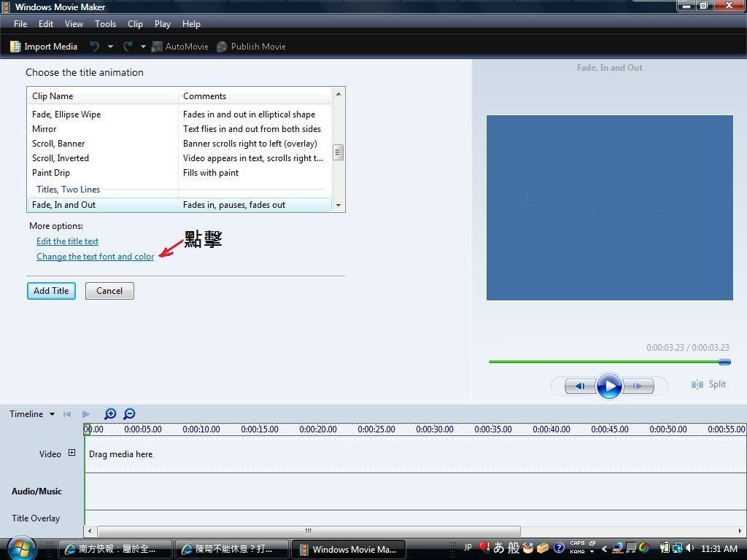Open the Timeline view dropdown

click(x=52, y=414)
